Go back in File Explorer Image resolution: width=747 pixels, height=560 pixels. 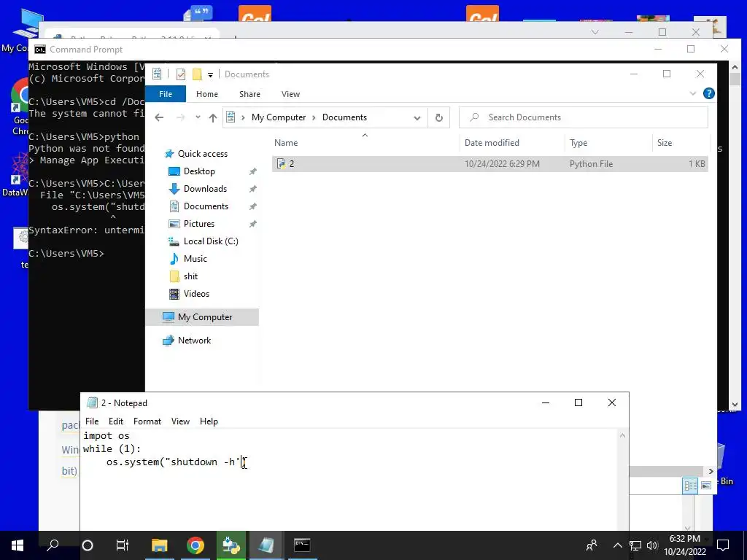159,117
